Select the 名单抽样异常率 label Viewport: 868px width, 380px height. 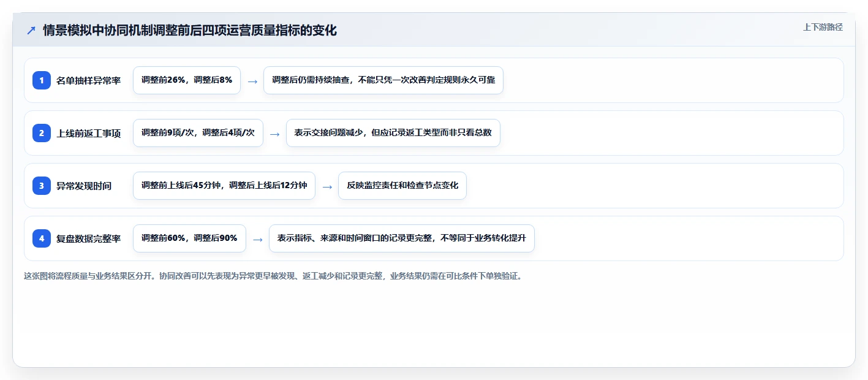pos(88,80)
